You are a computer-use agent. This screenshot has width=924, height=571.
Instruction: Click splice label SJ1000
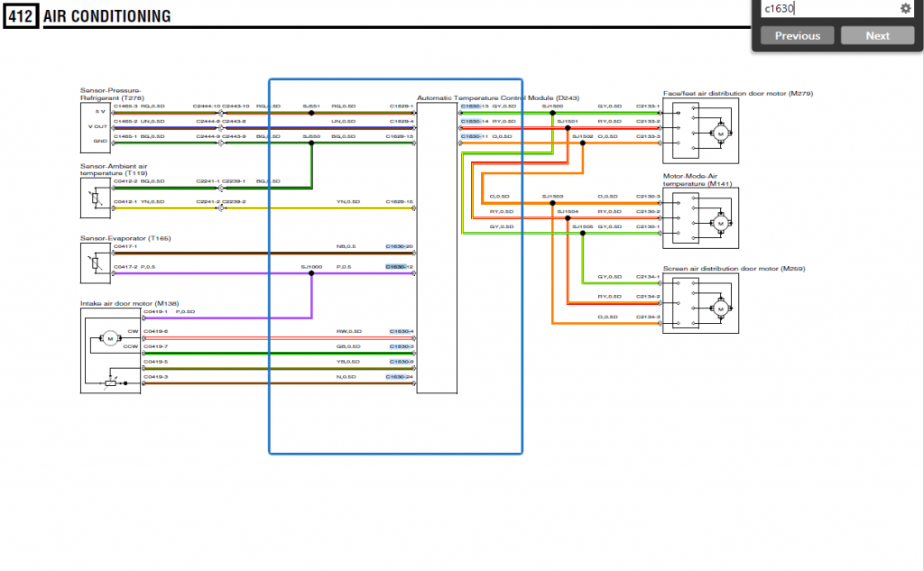tap(311, 267)
